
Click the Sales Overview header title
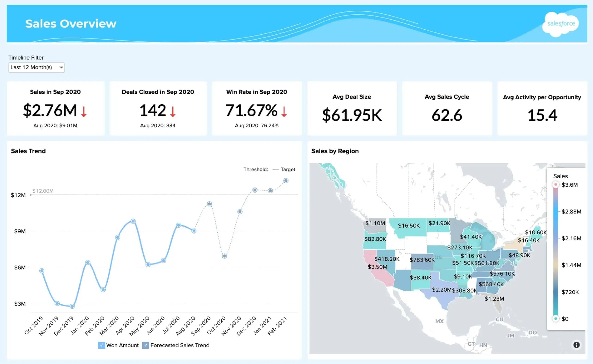click(x=71, y=24)
